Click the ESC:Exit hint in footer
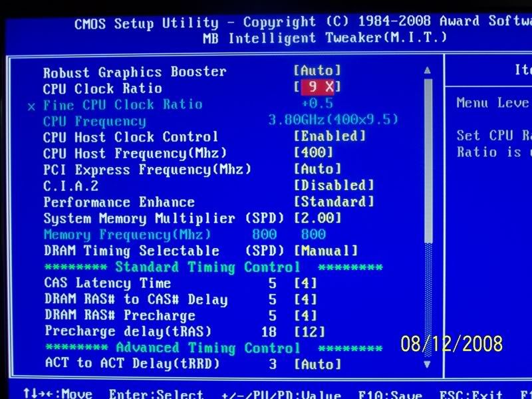The image size is (532, 399). coord(471,394)
